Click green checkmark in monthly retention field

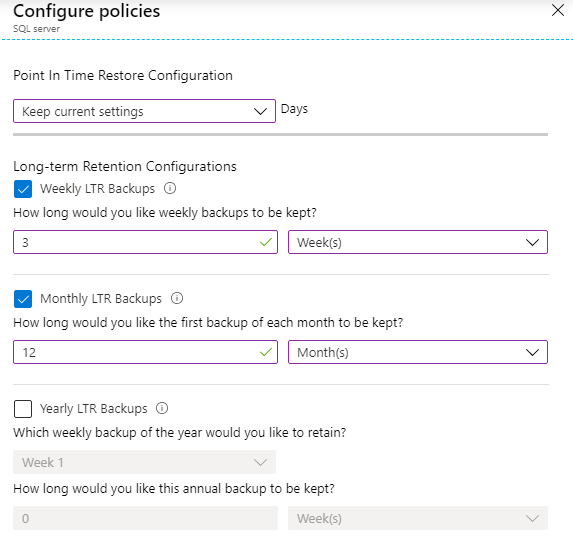click(x=266, y=352)
